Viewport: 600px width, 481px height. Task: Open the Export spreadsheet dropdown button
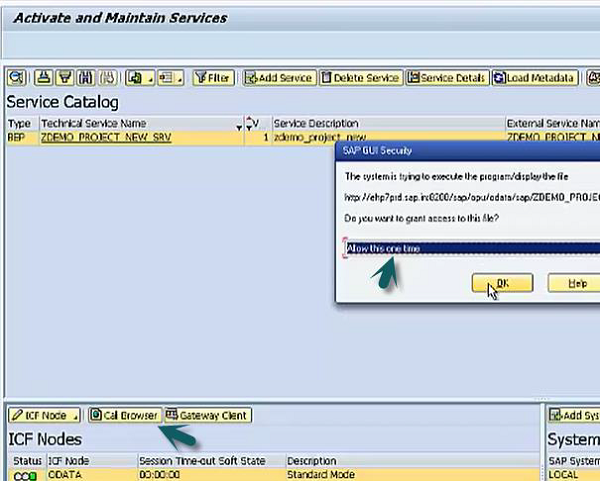point(140,78)
